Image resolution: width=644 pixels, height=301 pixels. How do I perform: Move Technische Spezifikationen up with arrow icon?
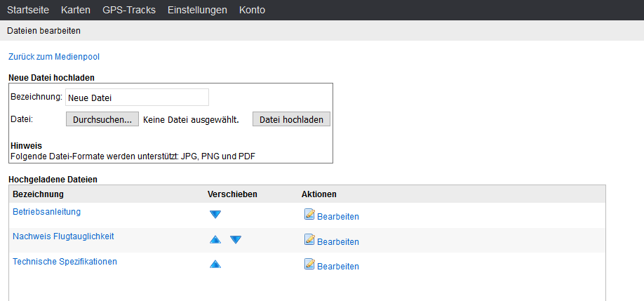215,265
